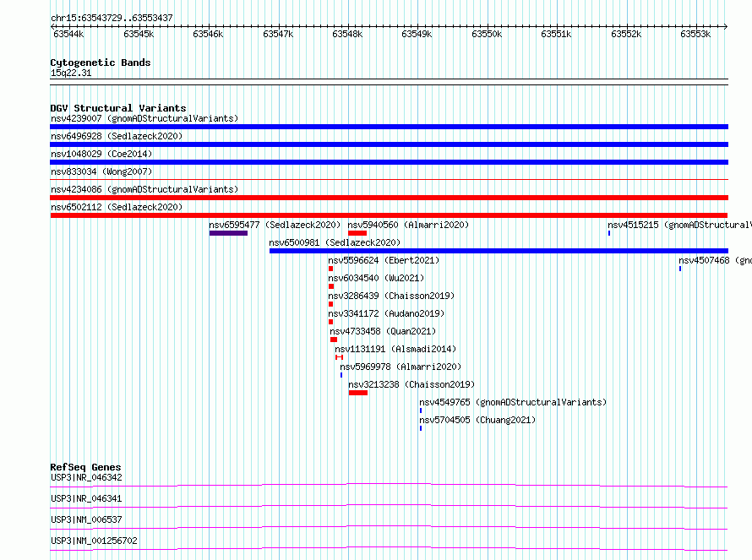Select the purple bar of nsv6595477
This screenshot has width=752, height=560.
(228, 233)
